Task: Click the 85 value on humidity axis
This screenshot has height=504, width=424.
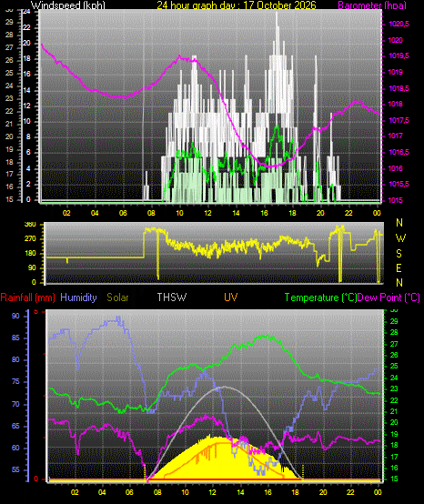Action: 15,338
